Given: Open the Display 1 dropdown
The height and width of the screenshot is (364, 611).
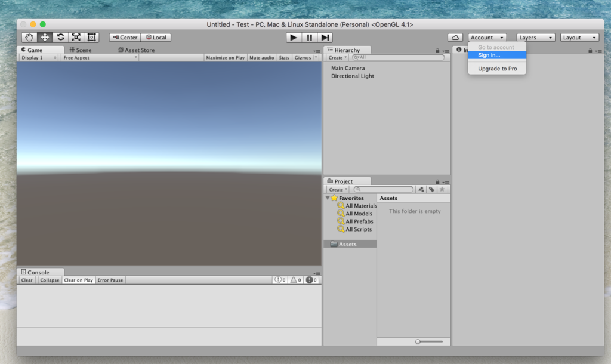Looking at the screenshot, I should pyautogui.click(x=39, y=58).
